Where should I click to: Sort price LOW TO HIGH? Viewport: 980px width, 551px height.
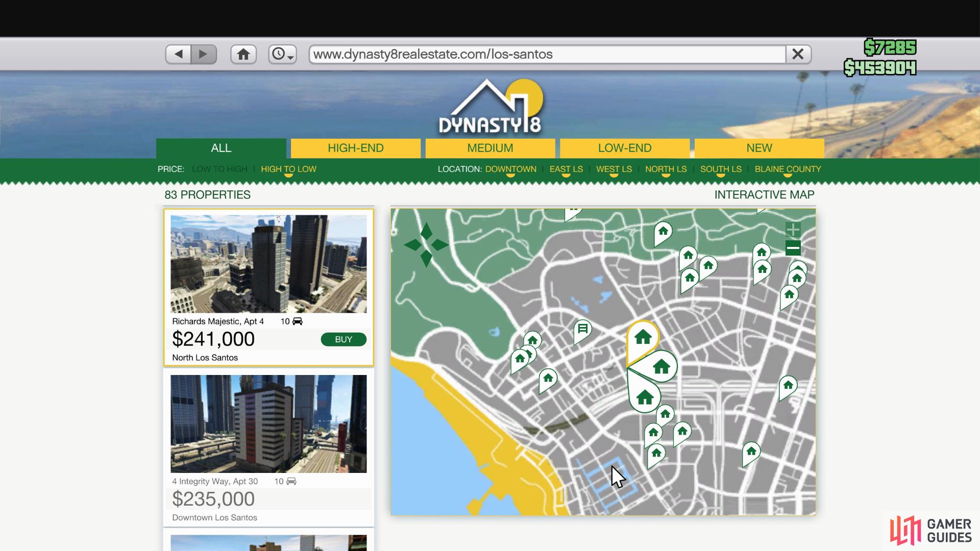tap(219, 169)
